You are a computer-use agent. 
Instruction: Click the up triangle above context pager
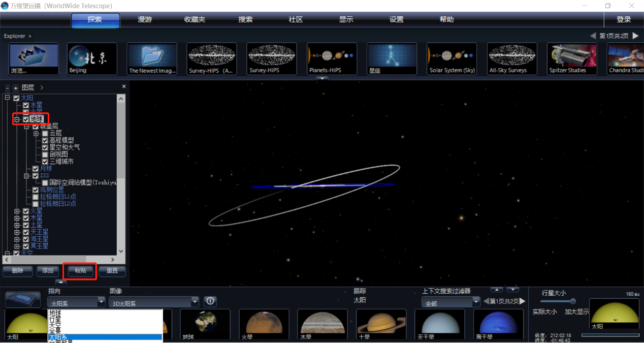497,290
